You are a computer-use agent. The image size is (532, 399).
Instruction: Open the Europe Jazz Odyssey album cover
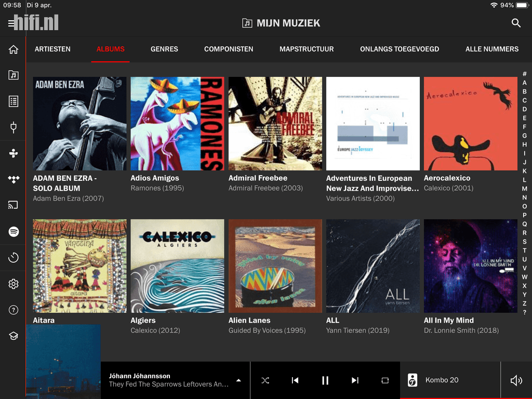pos(373,124)
